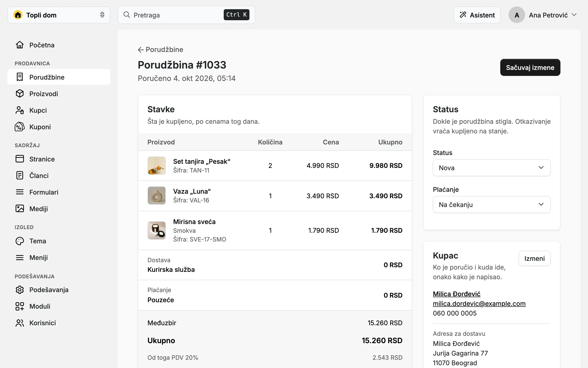Click the Izmeni button in Kupac card
The height and width of the screenshot is (368, 588).
[534, 258]
